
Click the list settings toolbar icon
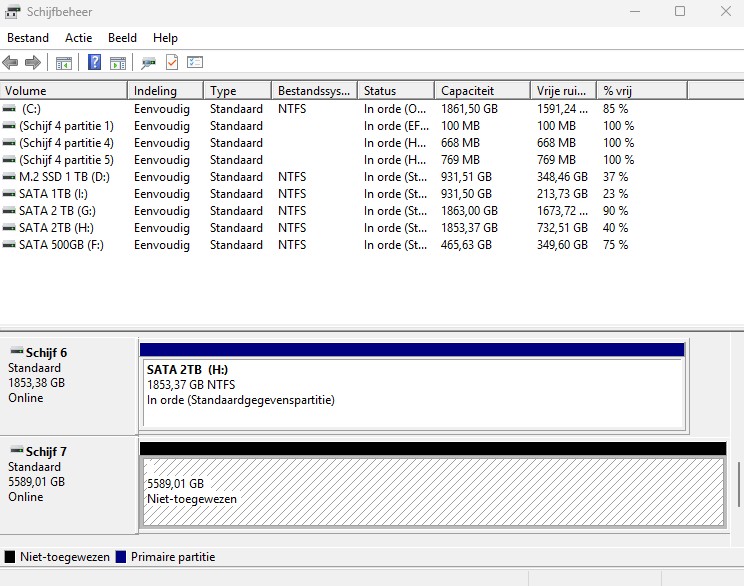[195, 62]
